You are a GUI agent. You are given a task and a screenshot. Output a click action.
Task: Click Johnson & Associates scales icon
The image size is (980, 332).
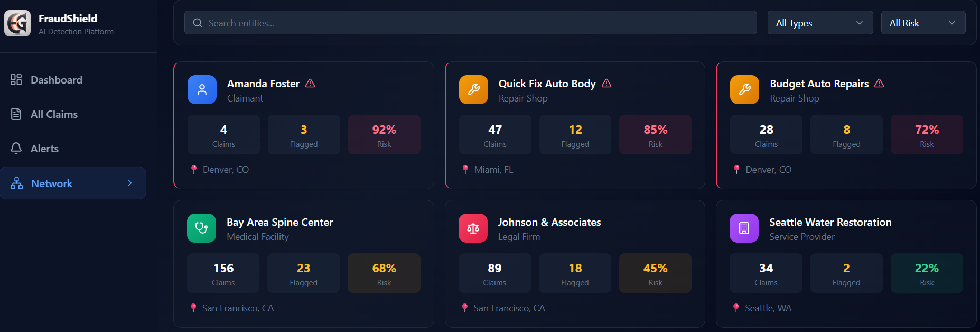473,228
